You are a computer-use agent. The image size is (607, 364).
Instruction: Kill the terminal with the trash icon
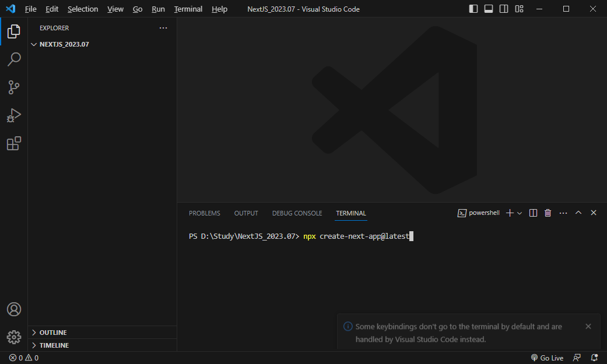[548, 213]
